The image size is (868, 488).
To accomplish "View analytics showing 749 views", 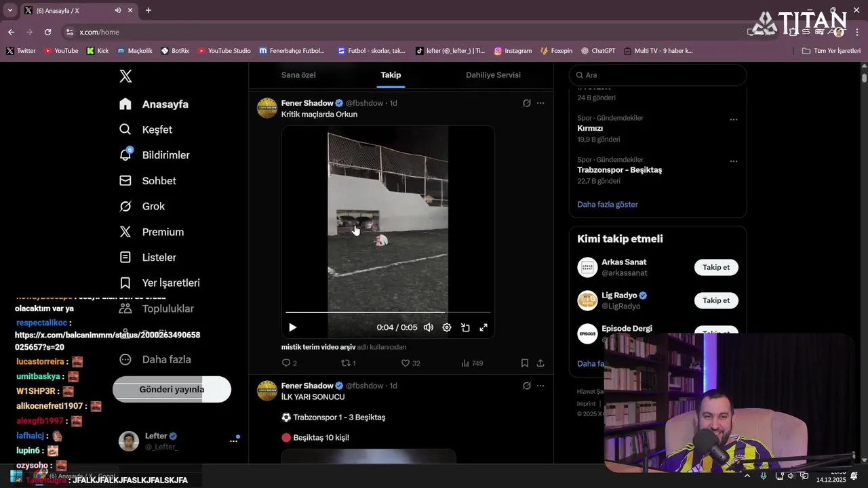I will tap(472, 363).
